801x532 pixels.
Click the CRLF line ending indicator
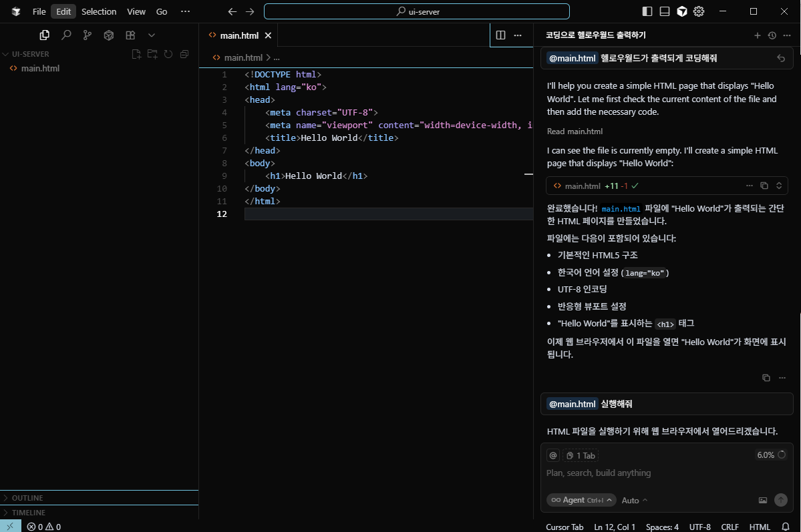point(730,527)
